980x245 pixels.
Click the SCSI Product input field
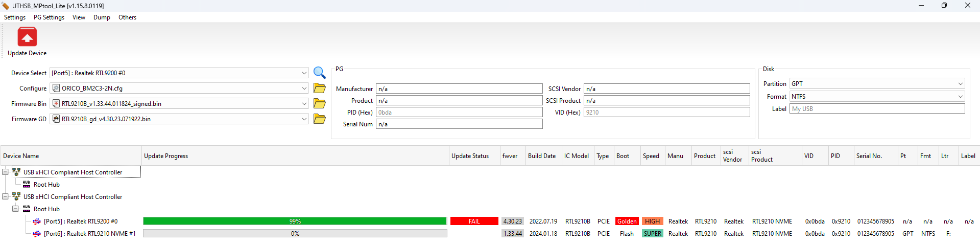point(667,100)
